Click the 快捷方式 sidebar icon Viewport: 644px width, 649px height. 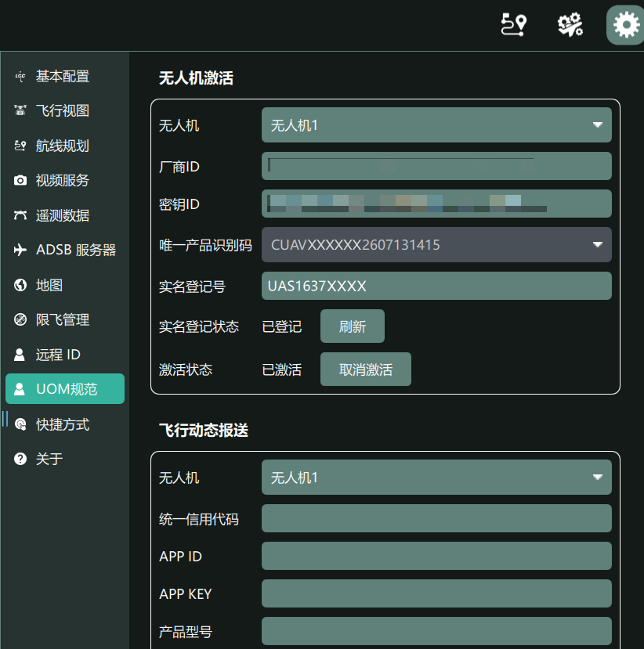tap(20, 424)
